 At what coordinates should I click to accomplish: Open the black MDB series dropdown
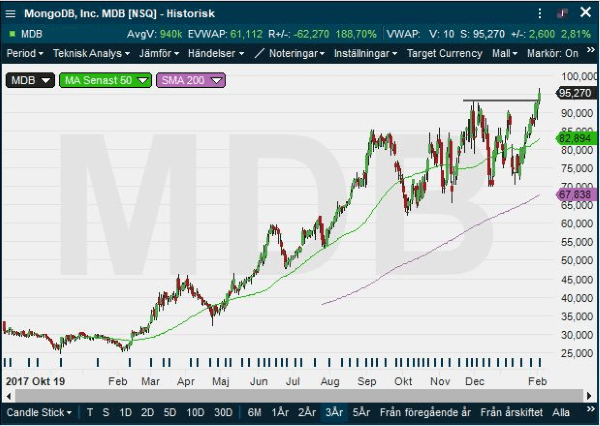point(30,80)
